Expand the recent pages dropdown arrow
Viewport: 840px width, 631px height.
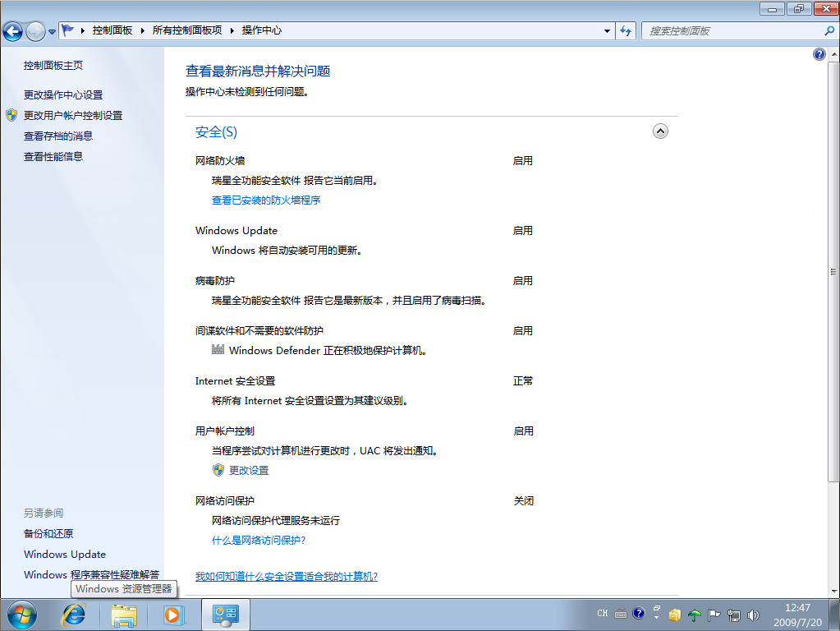tap(53, 31)
